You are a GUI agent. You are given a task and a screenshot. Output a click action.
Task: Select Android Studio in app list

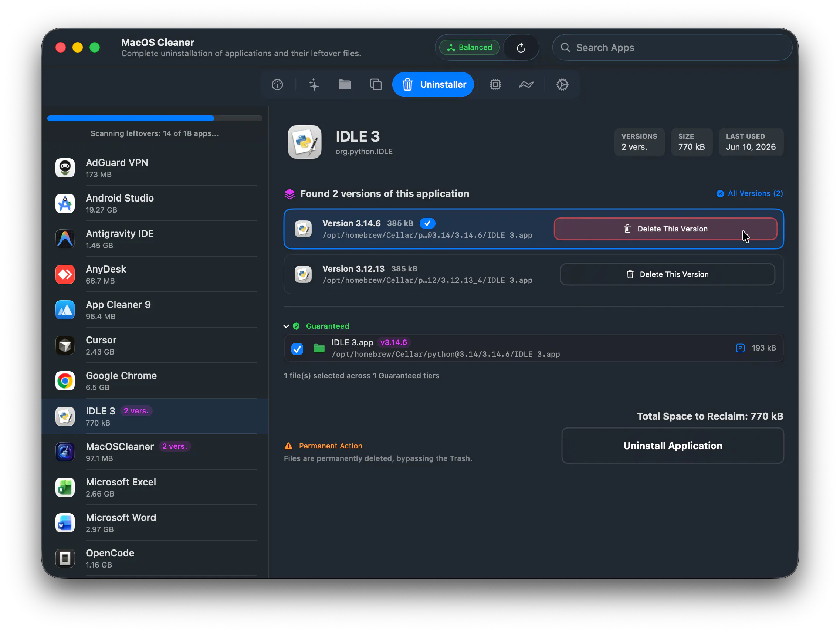tap(156, 203)
